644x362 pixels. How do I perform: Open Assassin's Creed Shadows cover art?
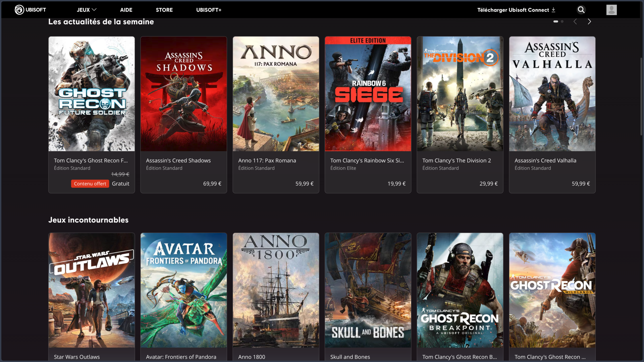tap(184, 94)
